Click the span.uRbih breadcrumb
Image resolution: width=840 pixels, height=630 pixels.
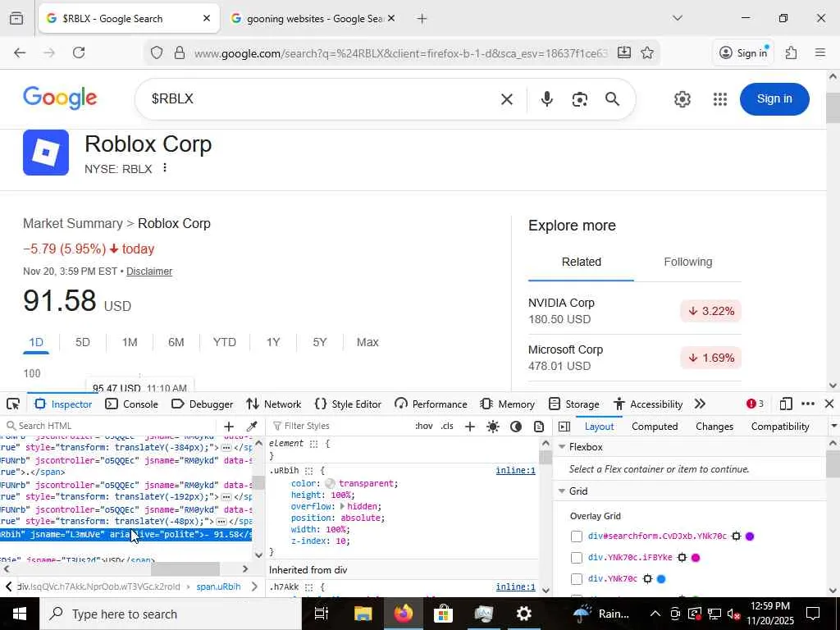(218, 587)
